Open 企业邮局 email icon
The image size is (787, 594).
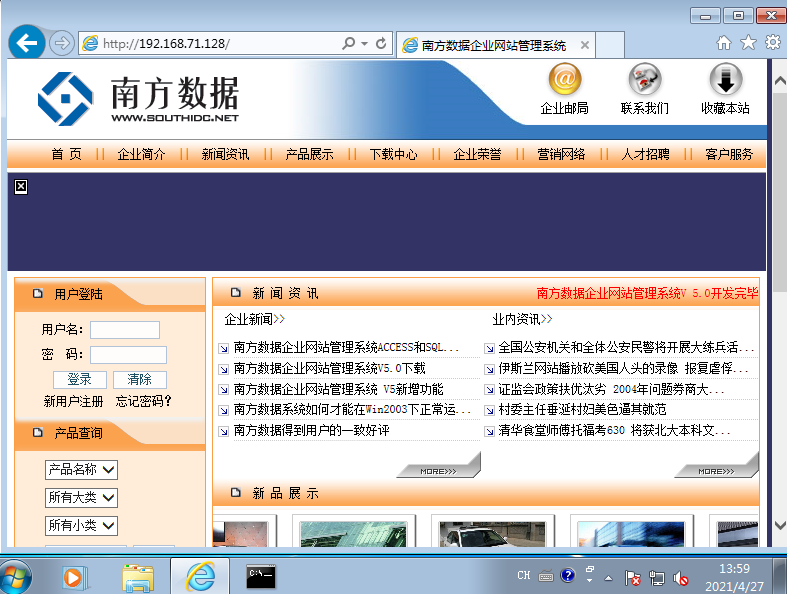point(565,79)
